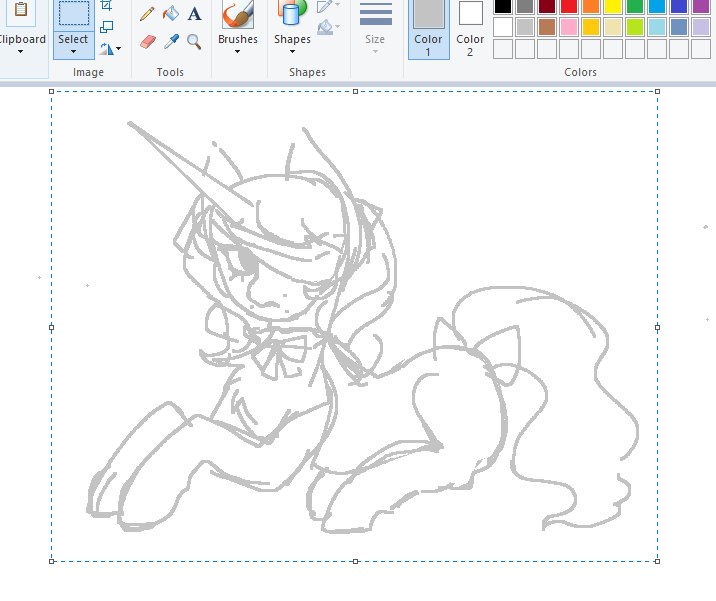Click the Resize icon in Image group
The height and width of the screenshot is (601, 716).
pos(106,27)
